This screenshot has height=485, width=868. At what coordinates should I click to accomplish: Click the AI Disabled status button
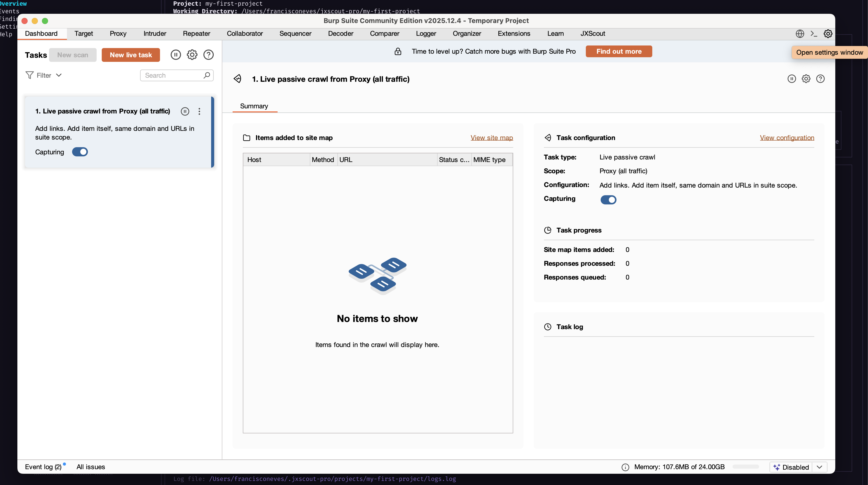[791, 467]
